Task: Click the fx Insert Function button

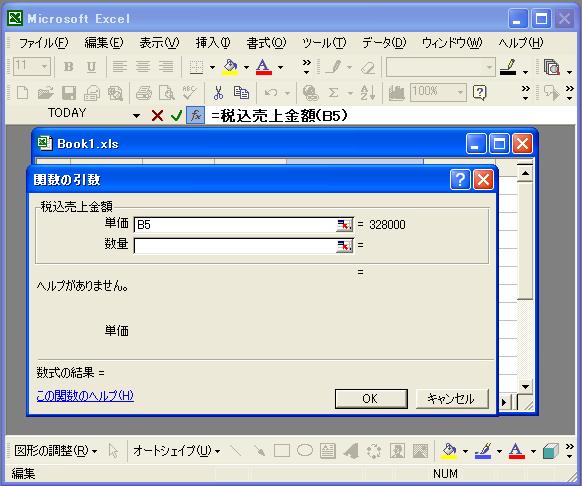Action: (195, 115)
